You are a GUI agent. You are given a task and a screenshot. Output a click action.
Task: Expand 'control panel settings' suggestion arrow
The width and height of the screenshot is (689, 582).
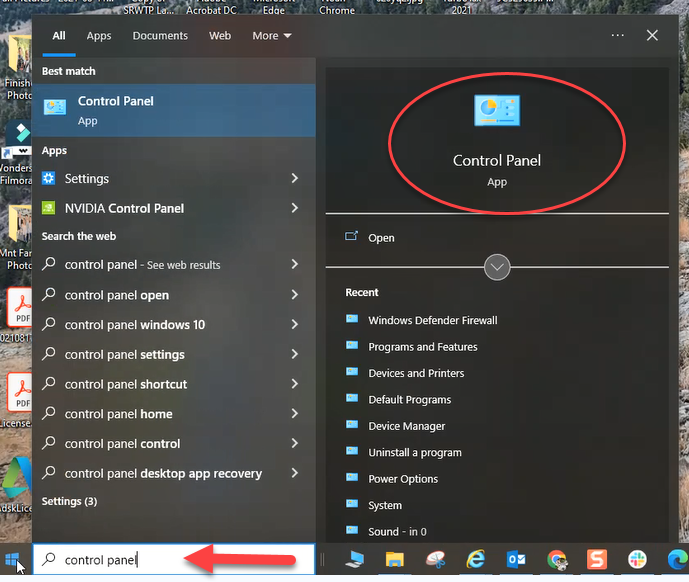[294, 354]
